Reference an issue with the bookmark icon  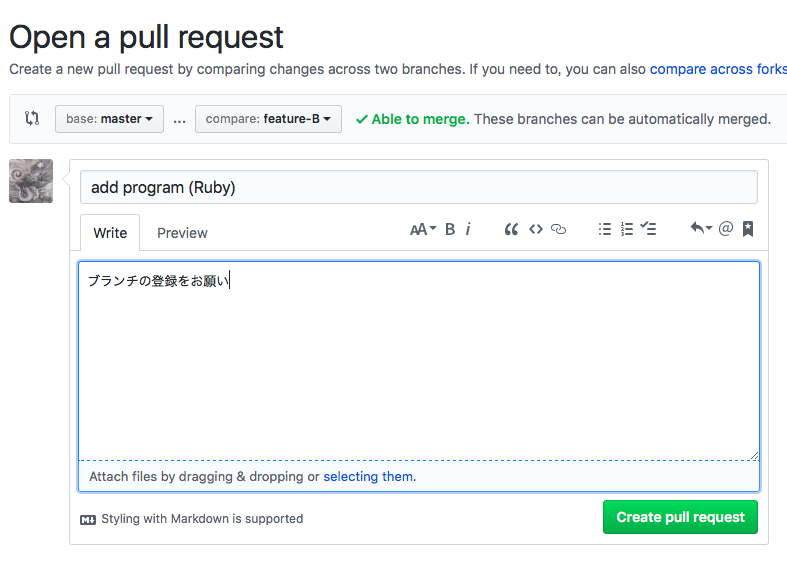[748, 229]
